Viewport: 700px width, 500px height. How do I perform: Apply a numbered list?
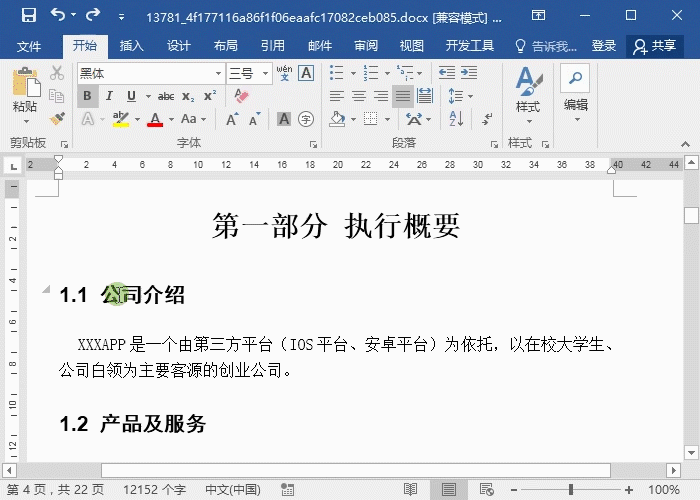pyautogui.click(x=371, y=72)
